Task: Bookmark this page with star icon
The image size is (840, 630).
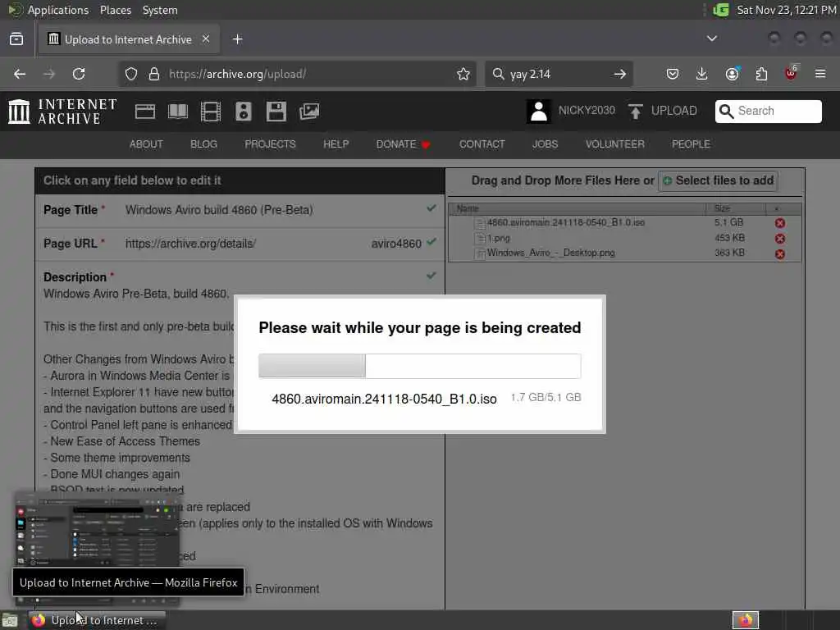Action: (463, 74)
